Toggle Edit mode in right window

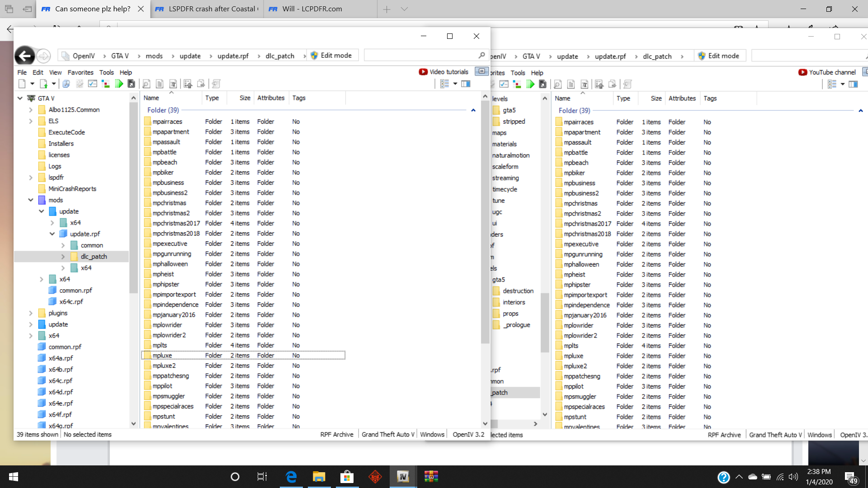pyautogui.click(x=719, y=56)
